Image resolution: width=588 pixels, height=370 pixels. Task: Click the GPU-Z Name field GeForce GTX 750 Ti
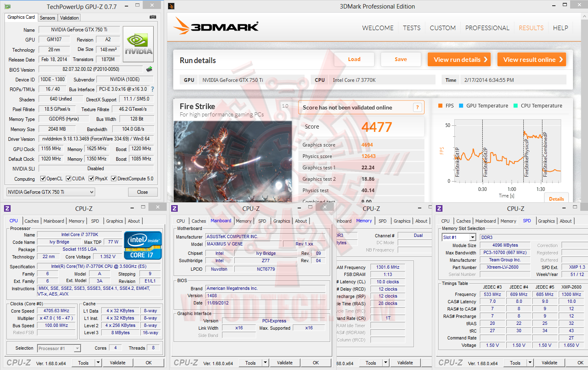79,30
